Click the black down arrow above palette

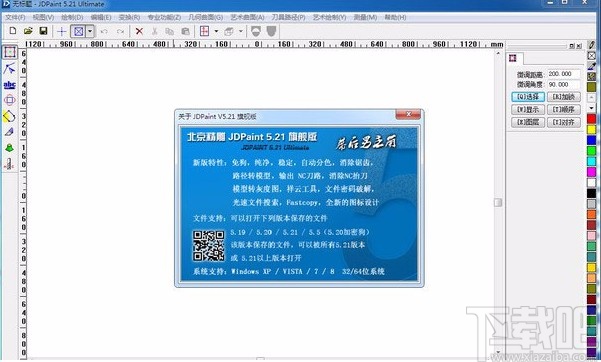[x=592, y=109]
